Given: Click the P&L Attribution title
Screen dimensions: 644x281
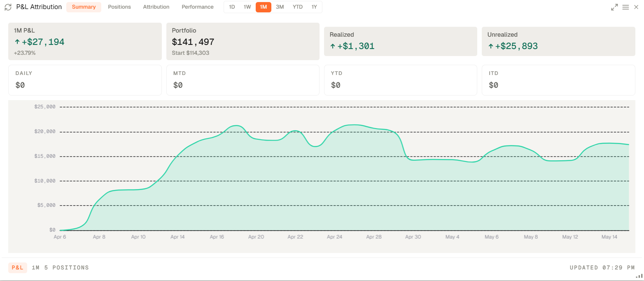Looking at the screenshot, I should (39, 7).
